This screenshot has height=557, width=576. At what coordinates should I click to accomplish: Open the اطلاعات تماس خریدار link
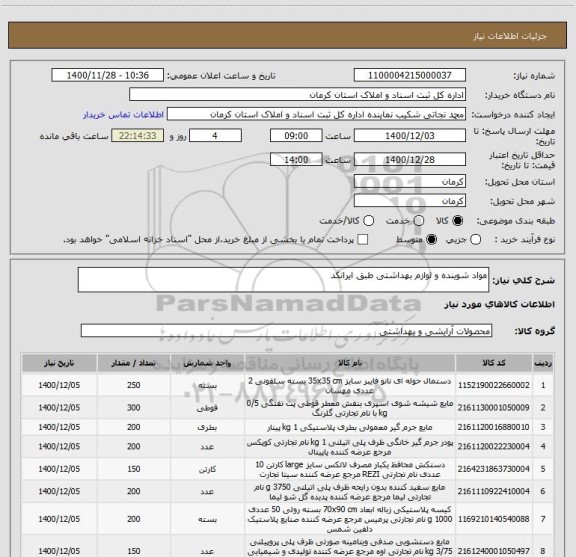point(123,115)
